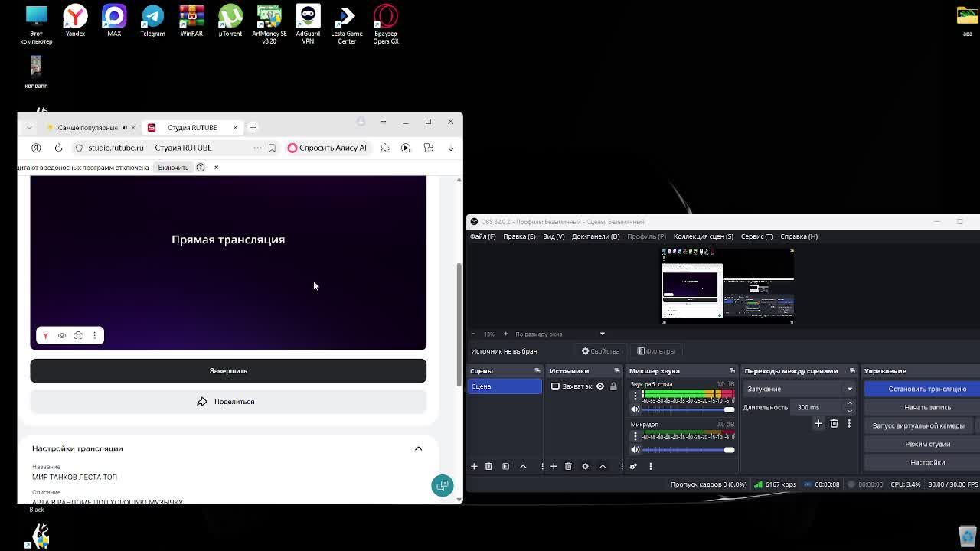
Task: Open source properties gear in Sources panel
Action: tap(586, 466)
